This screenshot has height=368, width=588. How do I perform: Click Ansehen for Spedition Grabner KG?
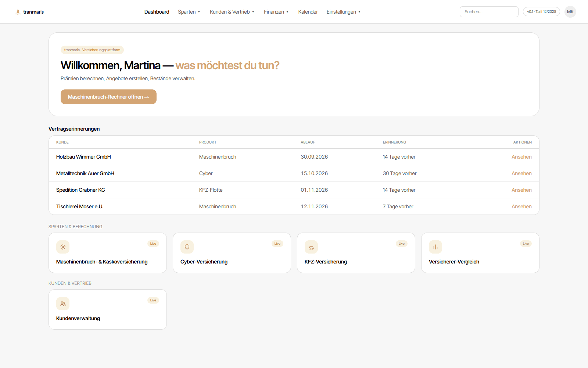point(521,190)
